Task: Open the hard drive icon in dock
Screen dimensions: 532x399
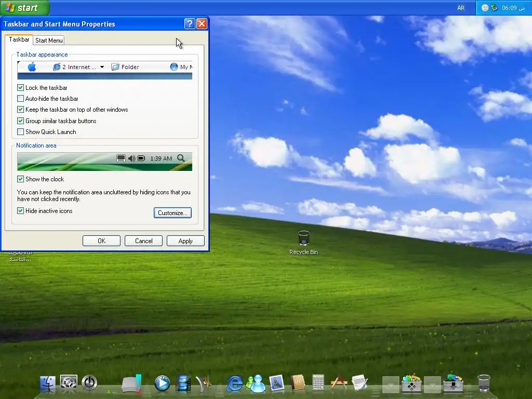Action: (x=131, y=384)
